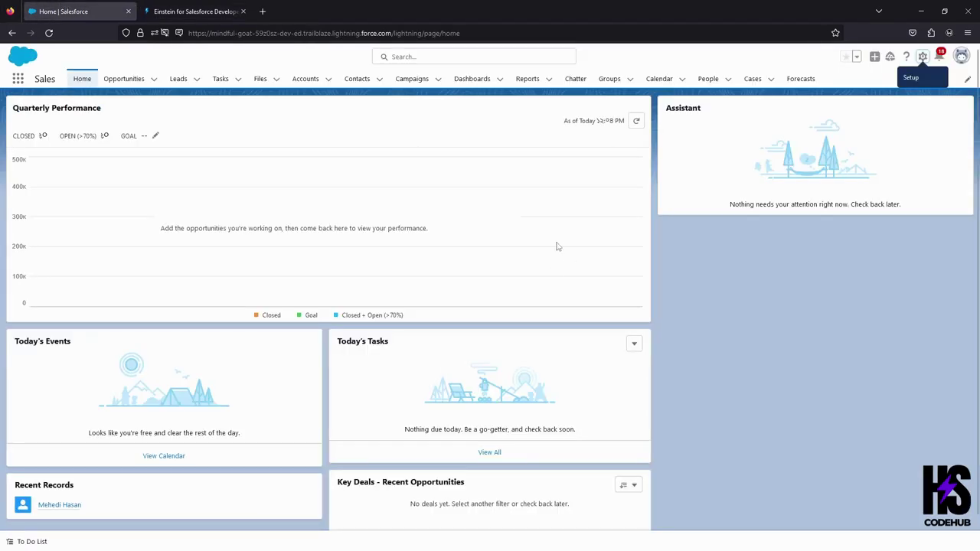Click the Goal legend color swatch
980x551 pixels.
click(x=299, y=315)
